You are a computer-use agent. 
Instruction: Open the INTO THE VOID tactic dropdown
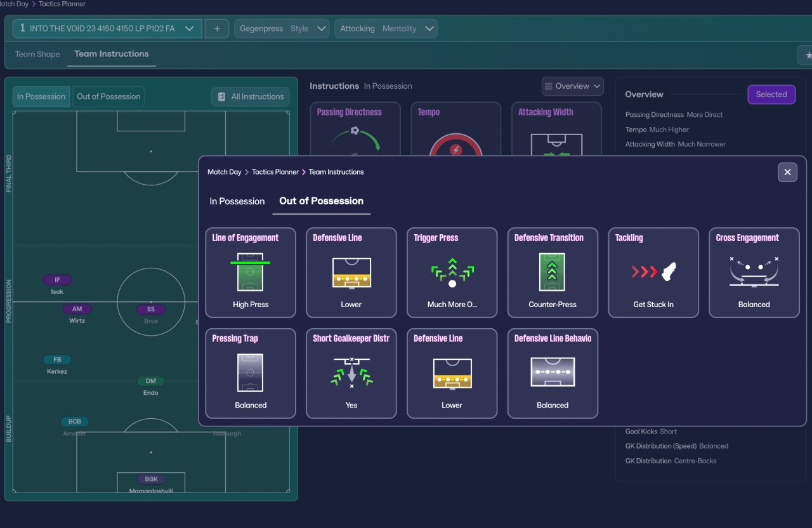click(107, 29)
